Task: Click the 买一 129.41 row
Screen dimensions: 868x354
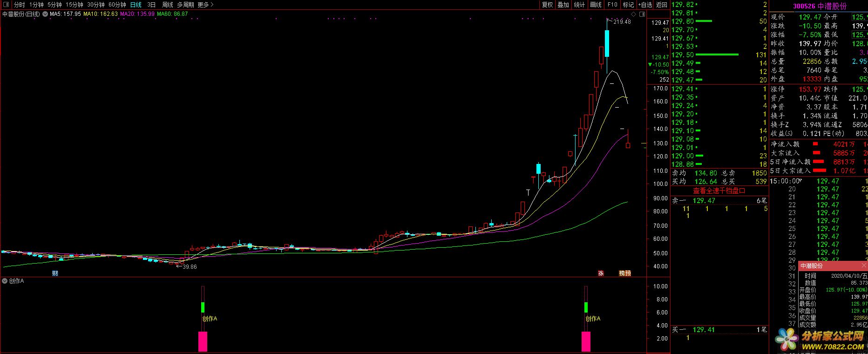Action: pos(719,329)
